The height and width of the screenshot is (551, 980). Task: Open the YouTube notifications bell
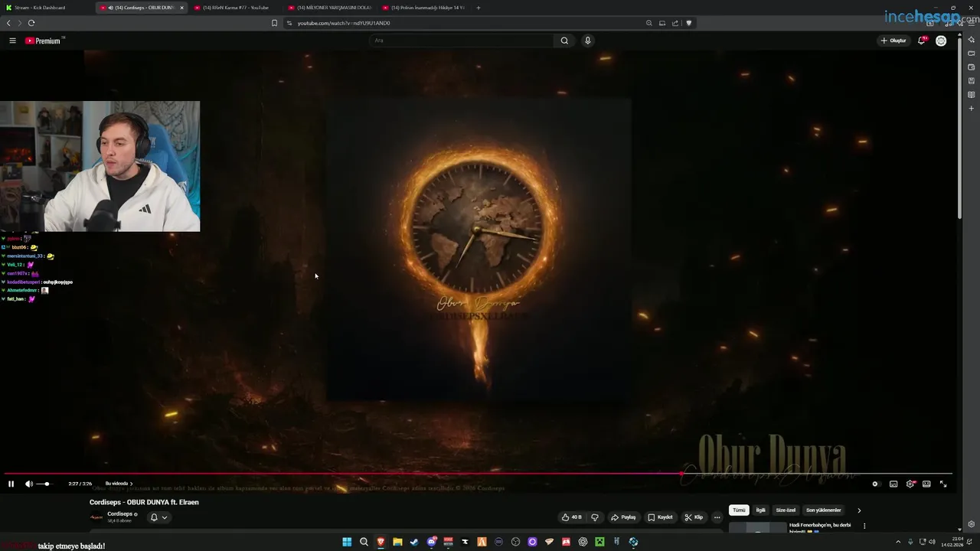click(x=923, y=41)
